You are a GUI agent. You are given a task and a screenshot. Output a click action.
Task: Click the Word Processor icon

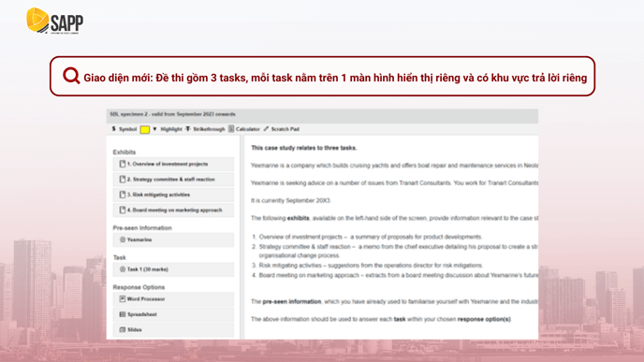click(x=123, y=298)
